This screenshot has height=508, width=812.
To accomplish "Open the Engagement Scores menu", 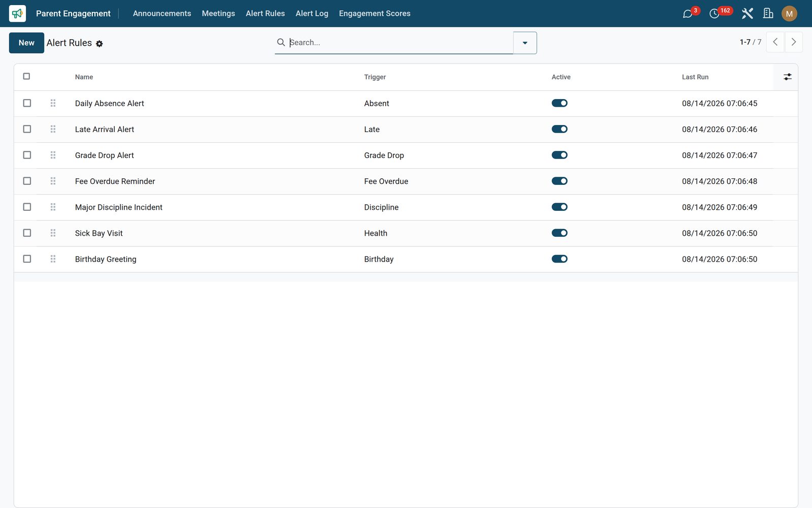I will click(x=375, y=14).
